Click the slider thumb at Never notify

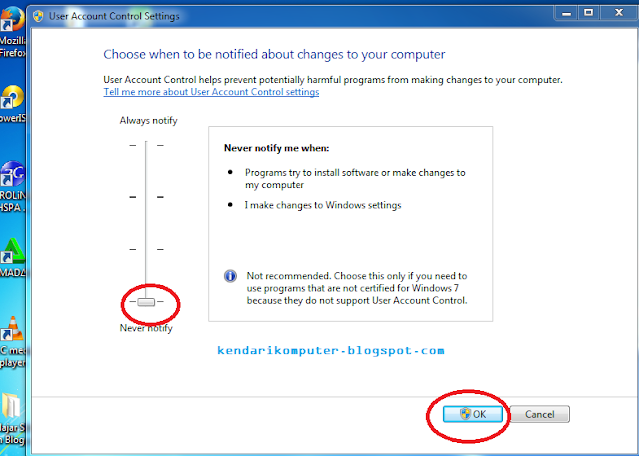click(x=146, y=302)
